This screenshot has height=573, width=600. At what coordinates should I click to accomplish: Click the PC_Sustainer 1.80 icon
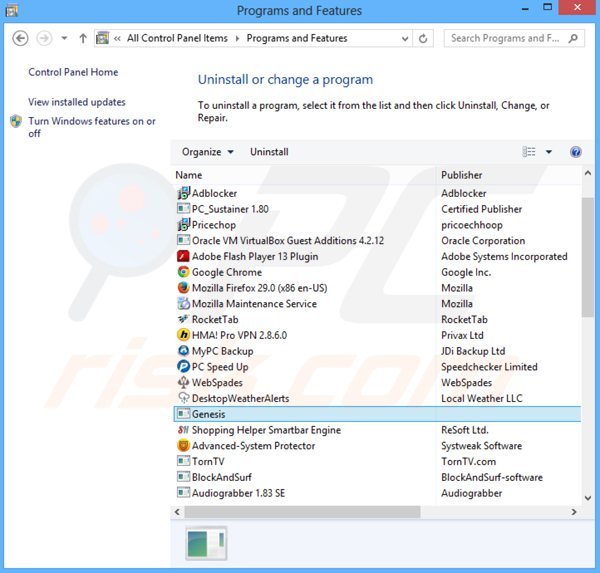pos(184,209)
